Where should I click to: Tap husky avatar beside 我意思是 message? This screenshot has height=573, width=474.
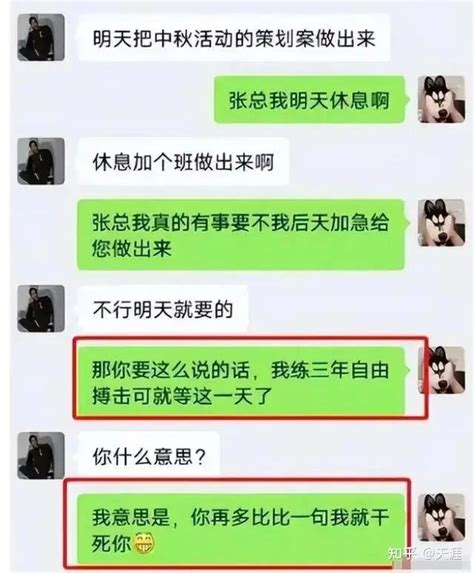pos(441,517)
